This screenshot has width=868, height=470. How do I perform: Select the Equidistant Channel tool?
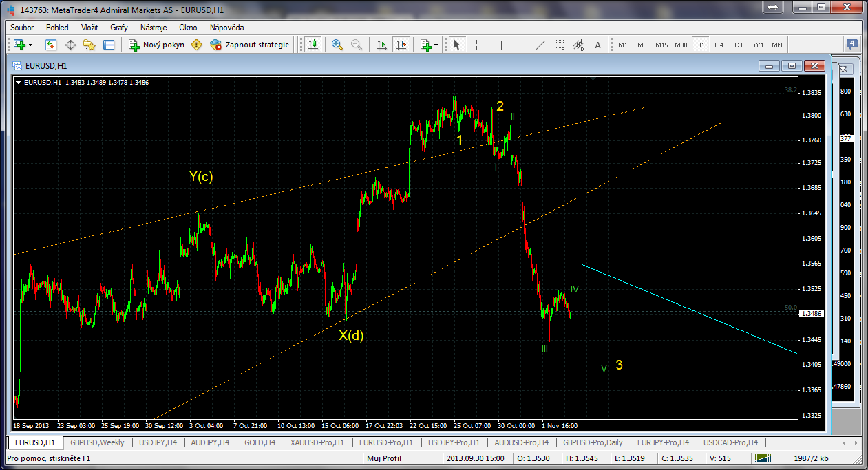pos(579,45)
